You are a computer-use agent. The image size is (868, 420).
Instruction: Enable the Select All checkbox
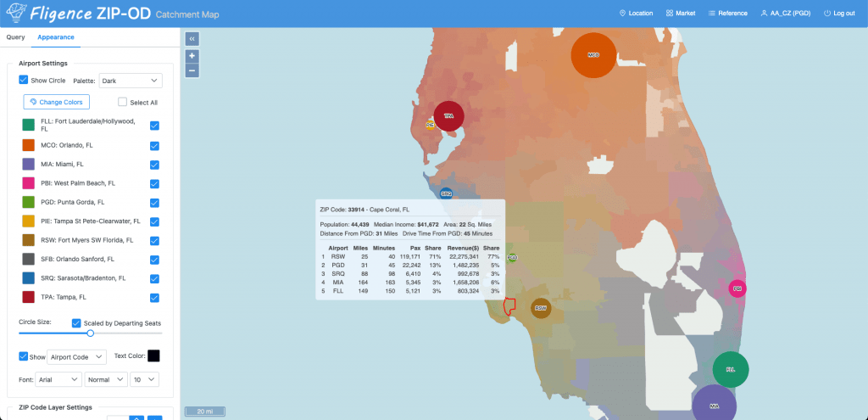pos(122,102)
